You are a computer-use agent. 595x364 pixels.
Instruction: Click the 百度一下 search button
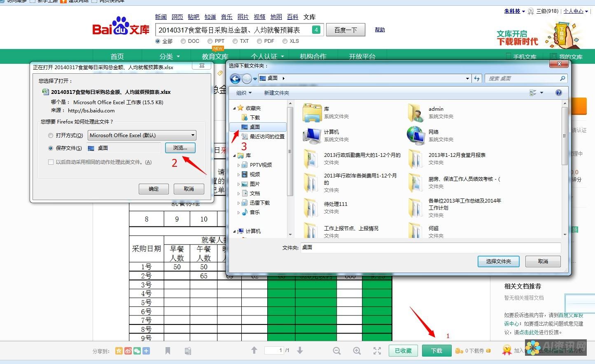[x=345, y=30]
